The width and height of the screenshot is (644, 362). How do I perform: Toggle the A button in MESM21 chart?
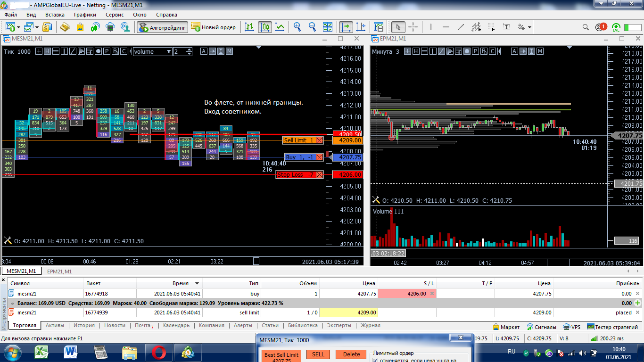204,51
